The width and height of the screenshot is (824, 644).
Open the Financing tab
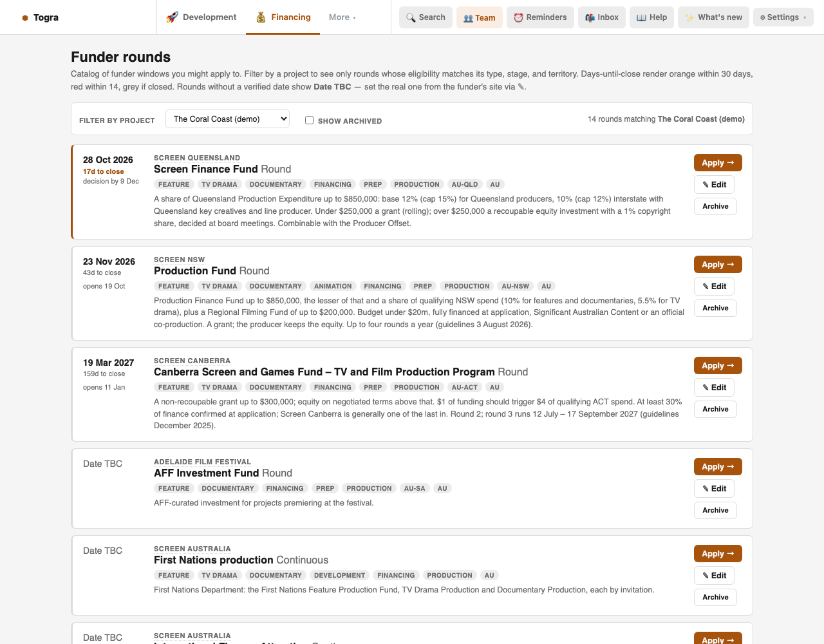pos(283,17)
